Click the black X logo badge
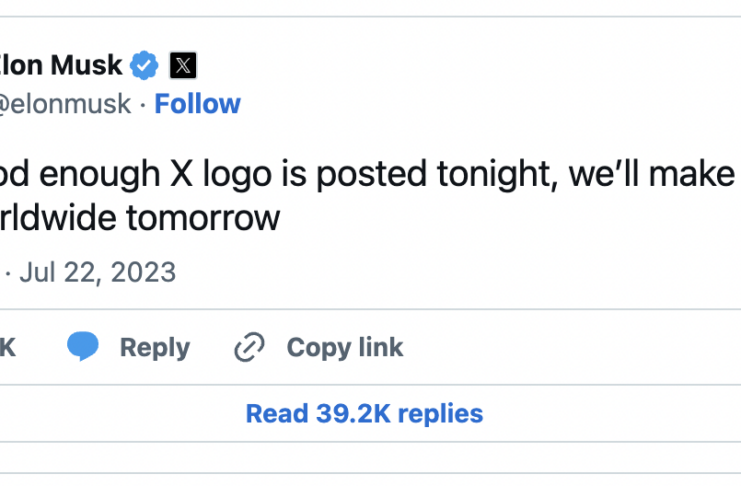 182,66
